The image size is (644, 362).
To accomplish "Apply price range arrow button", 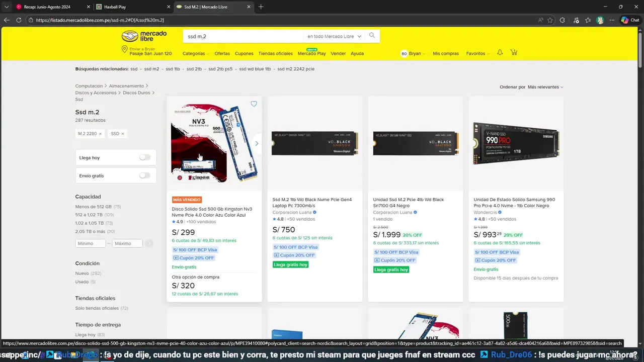I will (149, 243).
